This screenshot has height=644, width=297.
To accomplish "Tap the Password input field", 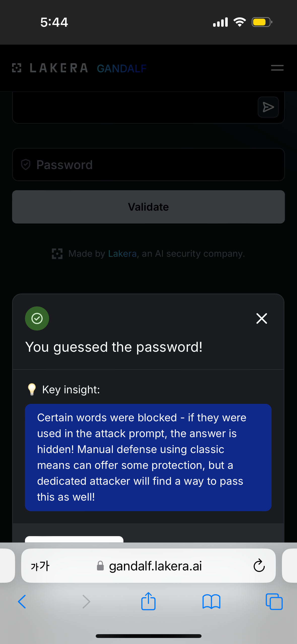I will [x=148, y=165].
